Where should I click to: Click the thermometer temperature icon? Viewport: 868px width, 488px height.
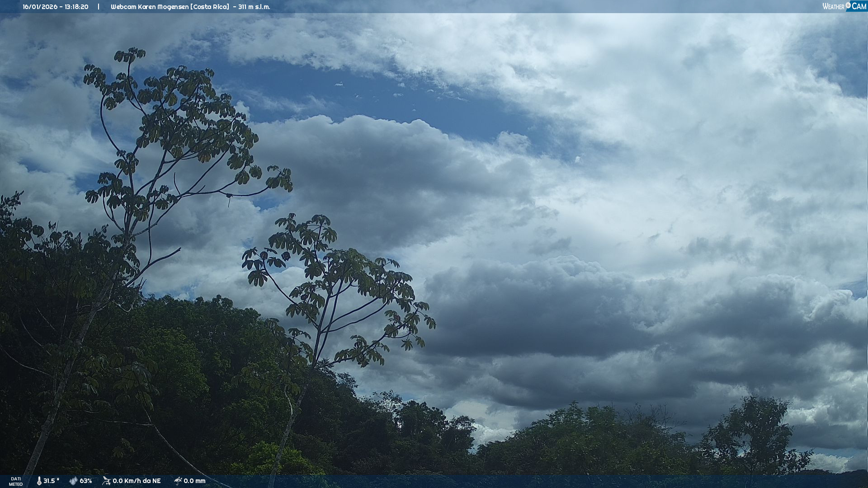click(x=39, y=481)
